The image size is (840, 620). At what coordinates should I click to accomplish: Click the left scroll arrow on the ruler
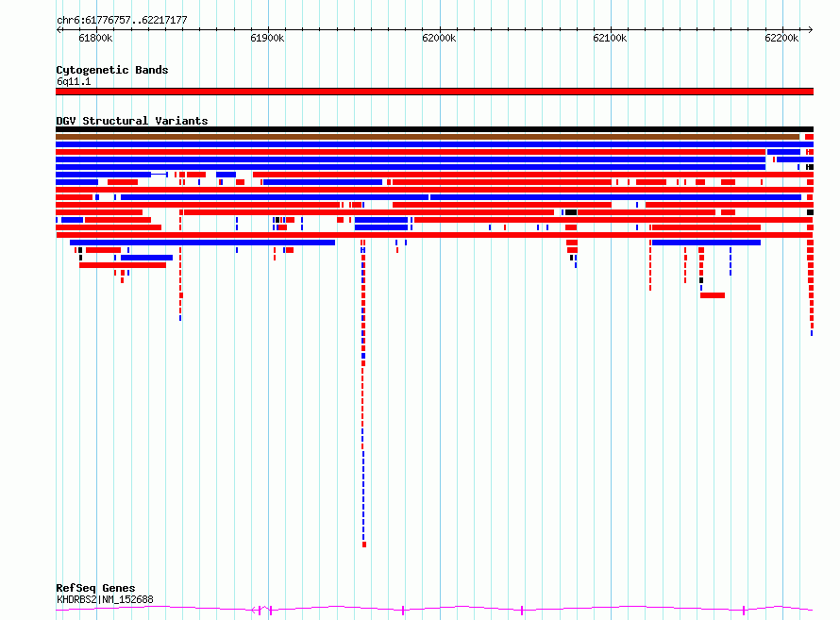coord(59,29)
